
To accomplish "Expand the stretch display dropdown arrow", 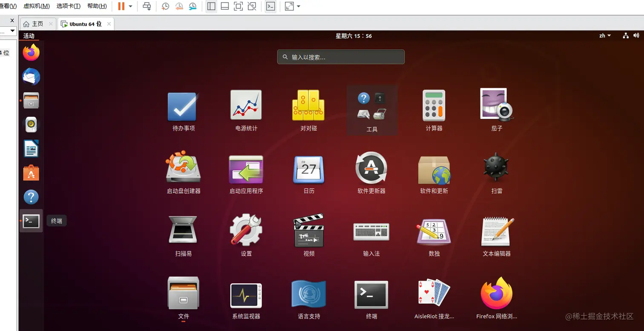I will pyautogui.click(x=298, y=6).
